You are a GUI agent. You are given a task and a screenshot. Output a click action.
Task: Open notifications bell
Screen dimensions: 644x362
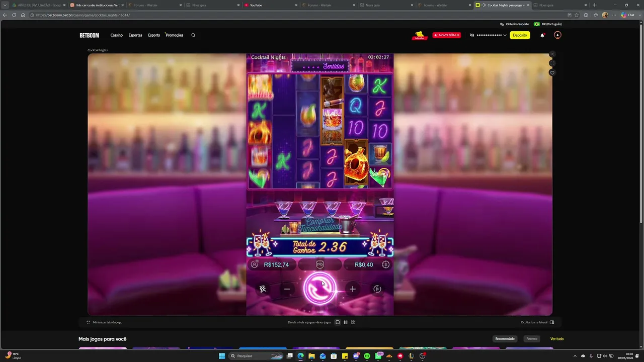point(542,35)
